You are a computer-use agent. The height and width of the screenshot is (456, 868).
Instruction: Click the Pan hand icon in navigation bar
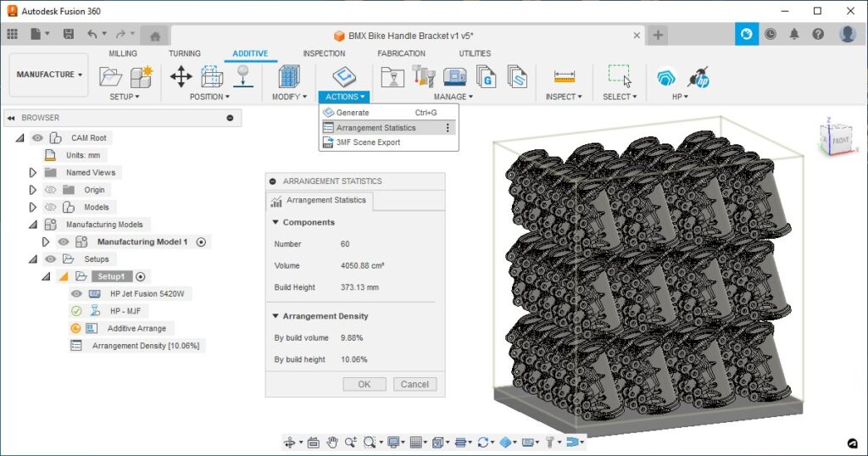tap(332, 442)
